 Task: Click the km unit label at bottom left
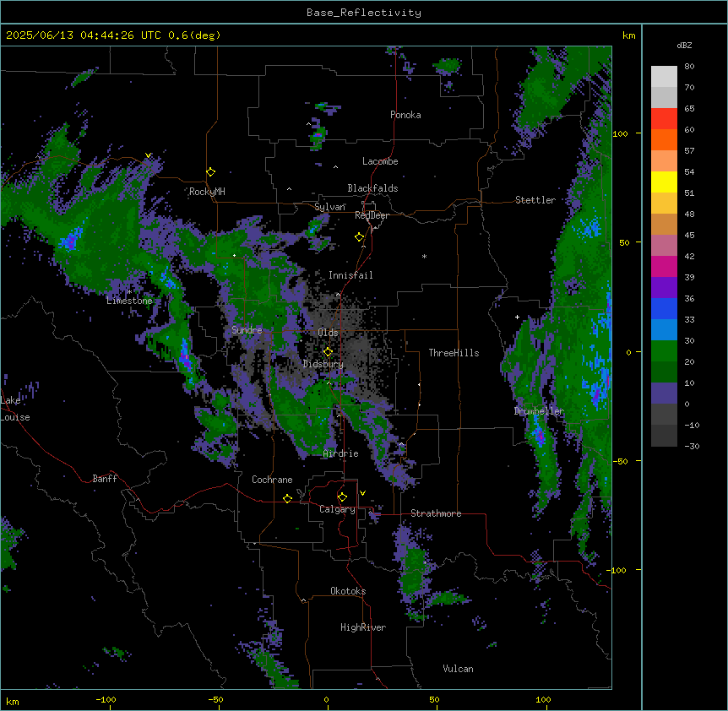(13, 702)
